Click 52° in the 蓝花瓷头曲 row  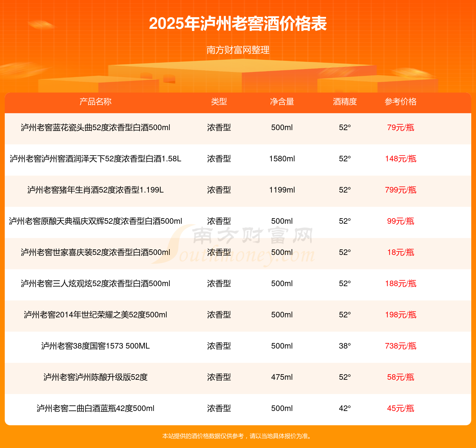coord(345,127)
